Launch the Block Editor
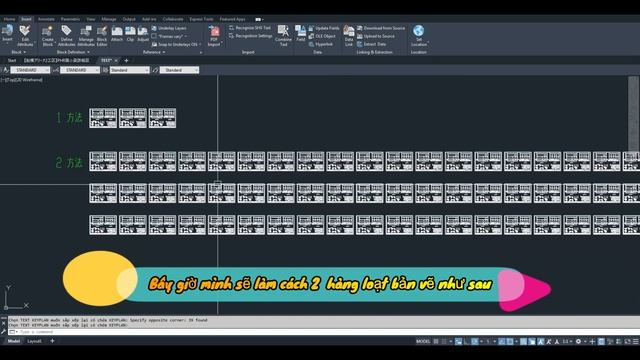Viewport: 640px width, 360px height. pyautogui.click(x=102, y=36)
